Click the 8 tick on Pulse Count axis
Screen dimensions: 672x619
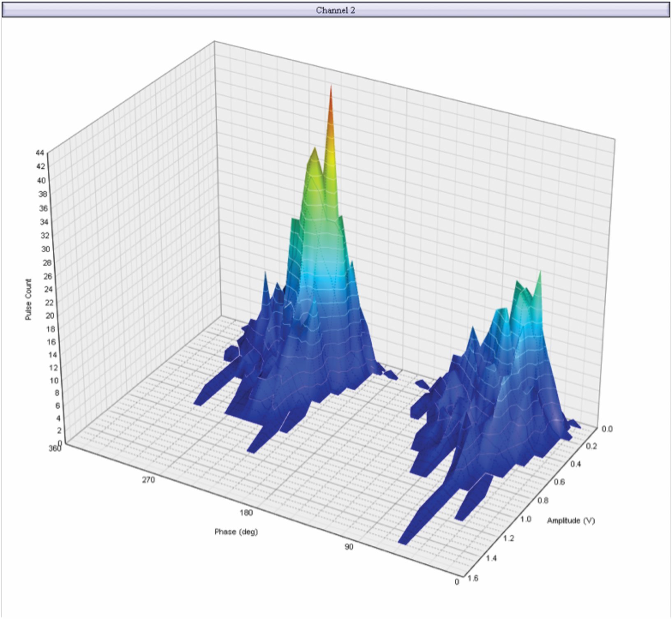click(57, 393)
